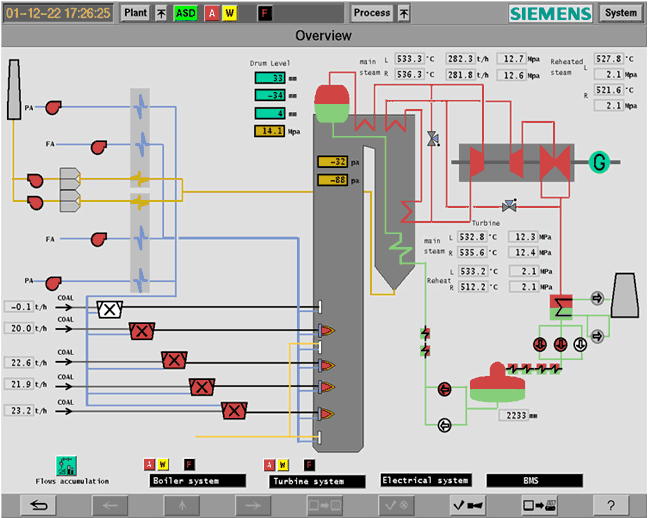Viewport: 648px width, 518px height.
Task: Click the red coal mill for 20.0 t/h feeder
Action: point(142,331)
